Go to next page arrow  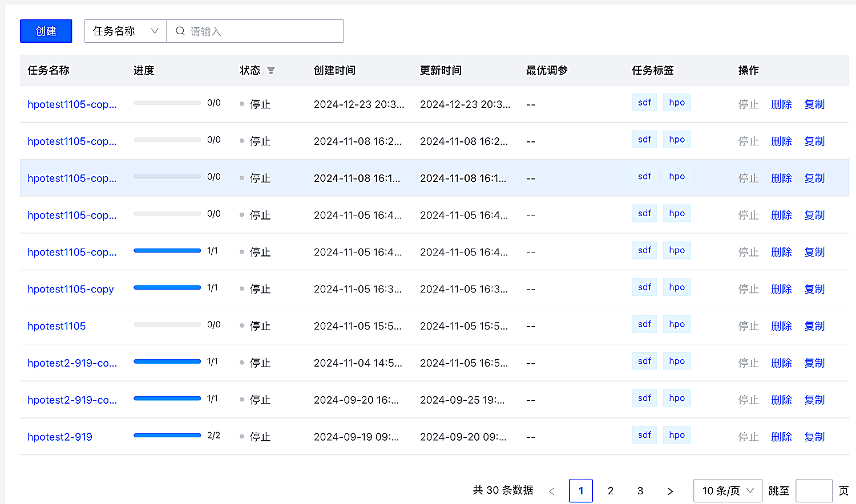pos(670,491)
